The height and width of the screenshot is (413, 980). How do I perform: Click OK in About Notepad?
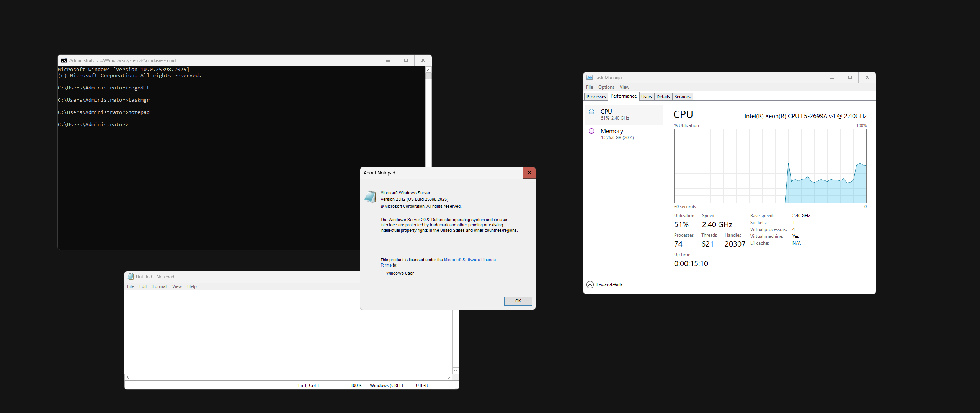[518, 301]
